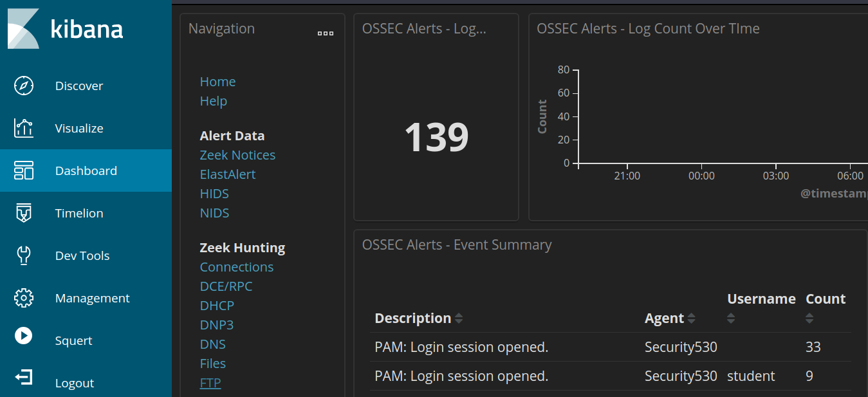Open the FTP hunting page
Image resolution: width=868 pixels, height=397 pixels.
pos(210,382)
